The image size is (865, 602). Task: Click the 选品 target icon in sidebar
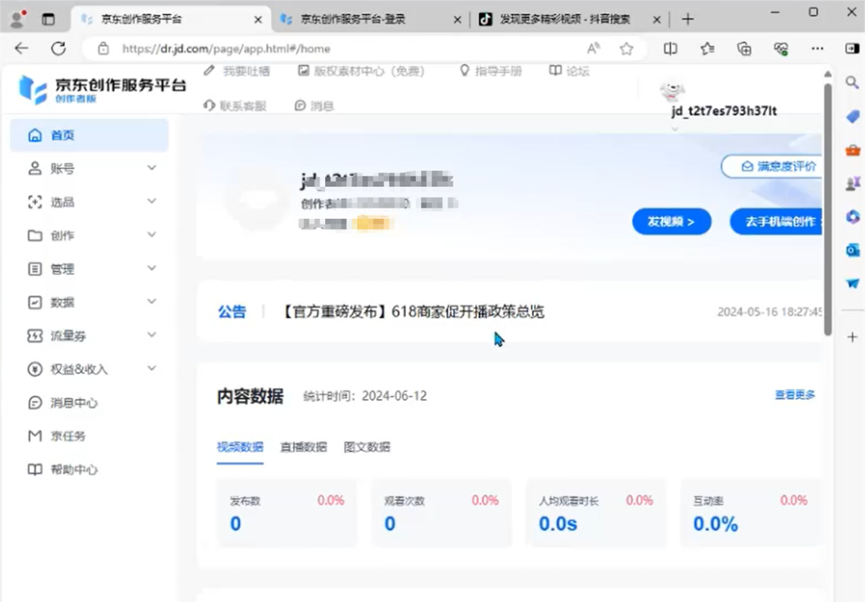coord(35,202)
